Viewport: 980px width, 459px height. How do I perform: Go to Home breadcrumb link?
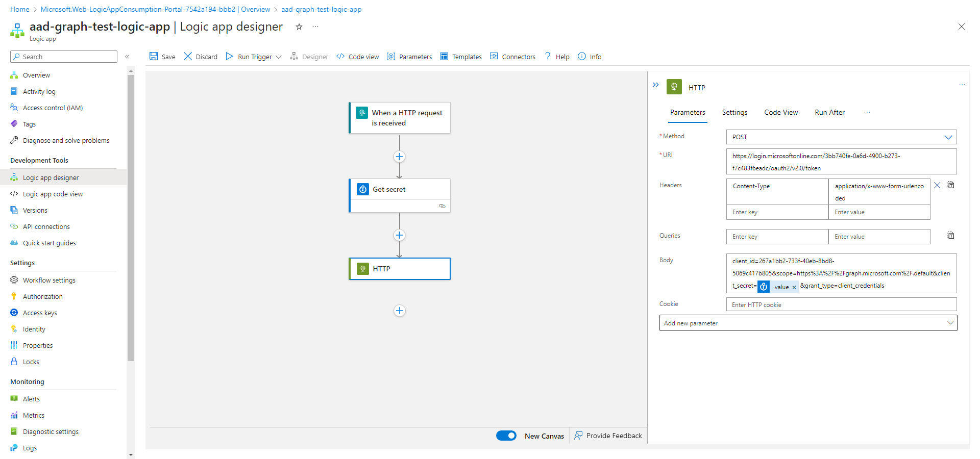pyautogui.click(x=20, y=9)
